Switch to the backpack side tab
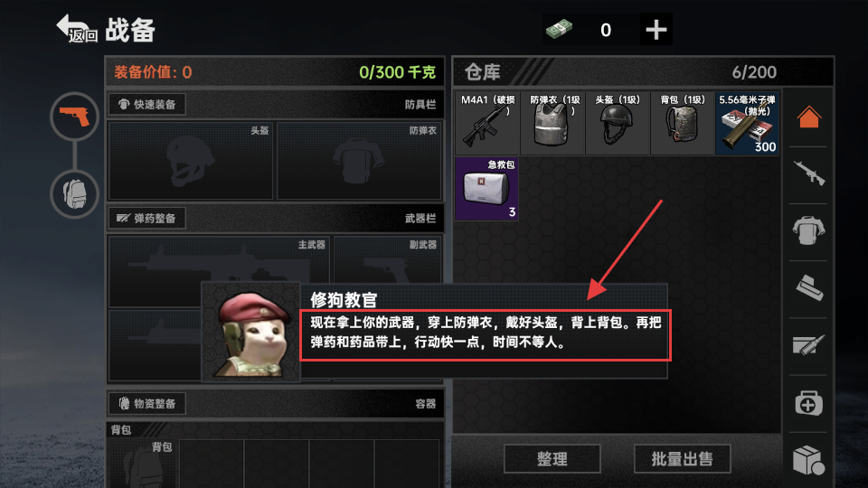The width and height of the screenshot is (868, 488). (x=74, y=194)
